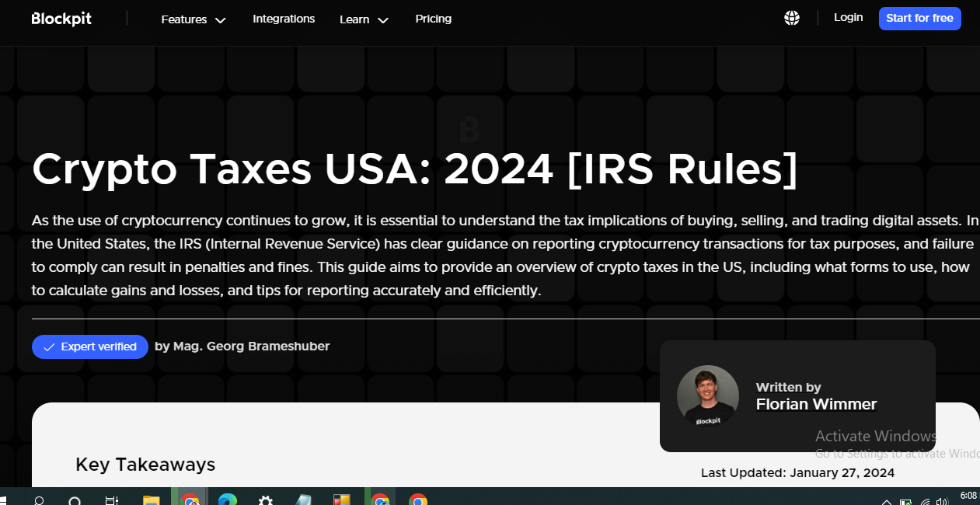This screenshot has height=505, width=980.
Task: Click the Login link
Action: point(848,17)
